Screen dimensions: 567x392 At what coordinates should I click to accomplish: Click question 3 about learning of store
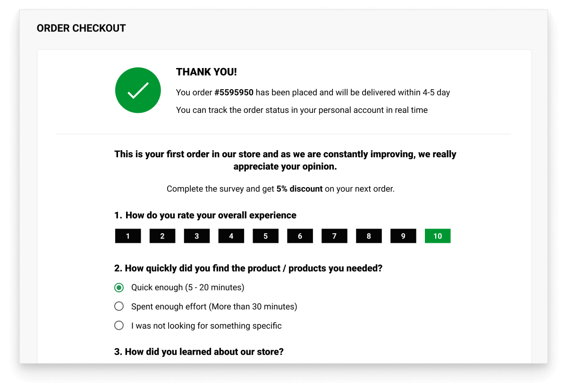coord(199,352)
